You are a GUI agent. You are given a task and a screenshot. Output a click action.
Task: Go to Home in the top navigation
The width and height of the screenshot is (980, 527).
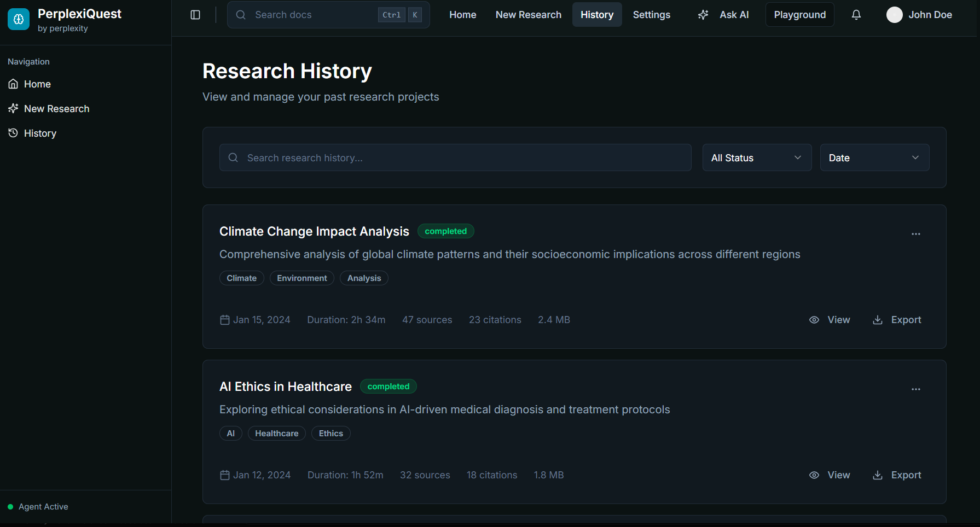pyautogui.click(x=463, y=15)
